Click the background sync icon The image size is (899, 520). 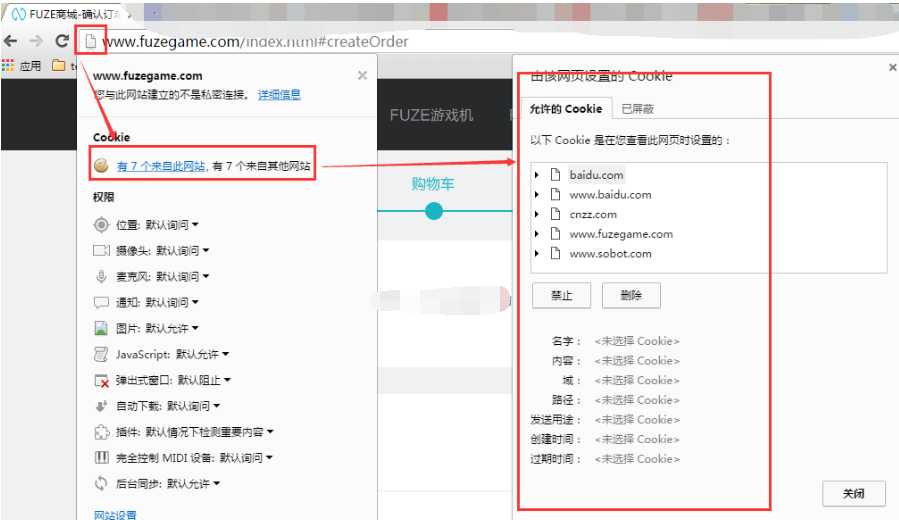(x=101, y=483)
